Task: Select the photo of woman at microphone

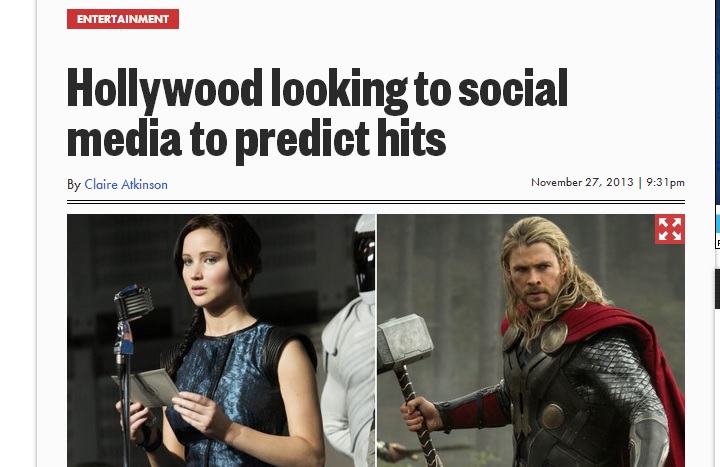Action: [x=221, y=340]
